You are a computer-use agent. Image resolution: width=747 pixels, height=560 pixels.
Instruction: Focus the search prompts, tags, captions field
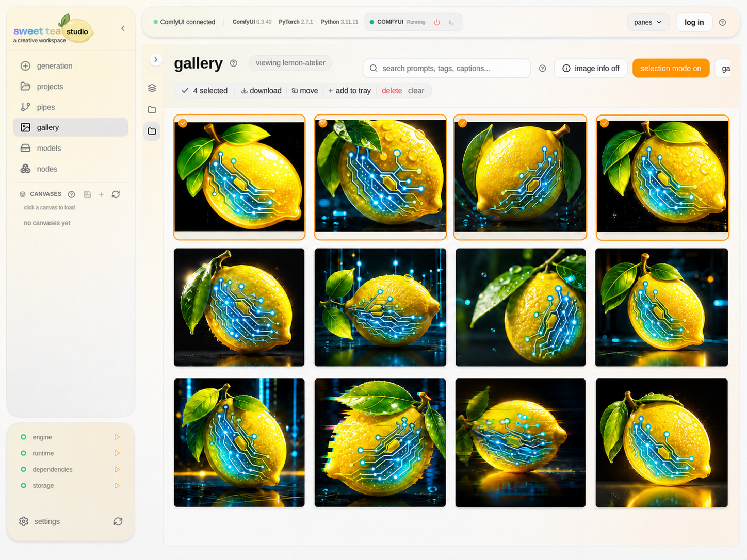click(447, 68)
